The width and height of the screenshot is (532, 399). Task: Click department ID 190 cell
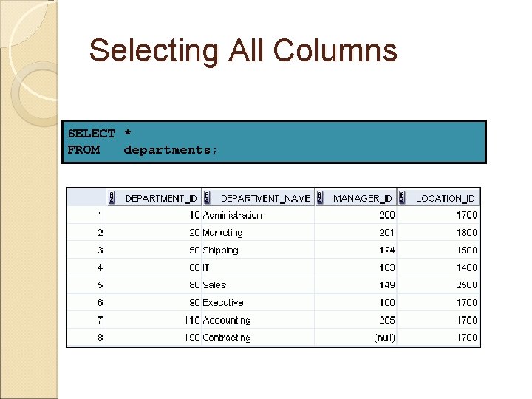click(154, 338)
